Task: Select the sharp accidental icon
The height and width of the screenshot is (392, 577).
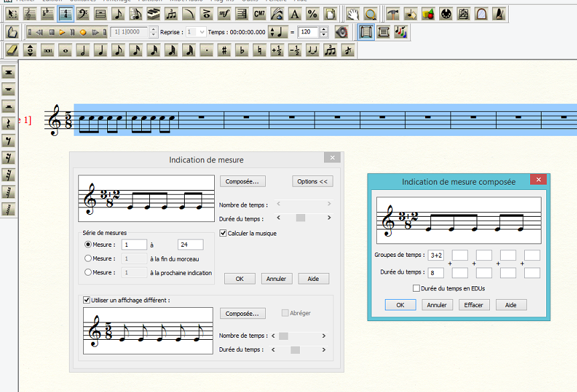Action: click(x=224, y=50)
